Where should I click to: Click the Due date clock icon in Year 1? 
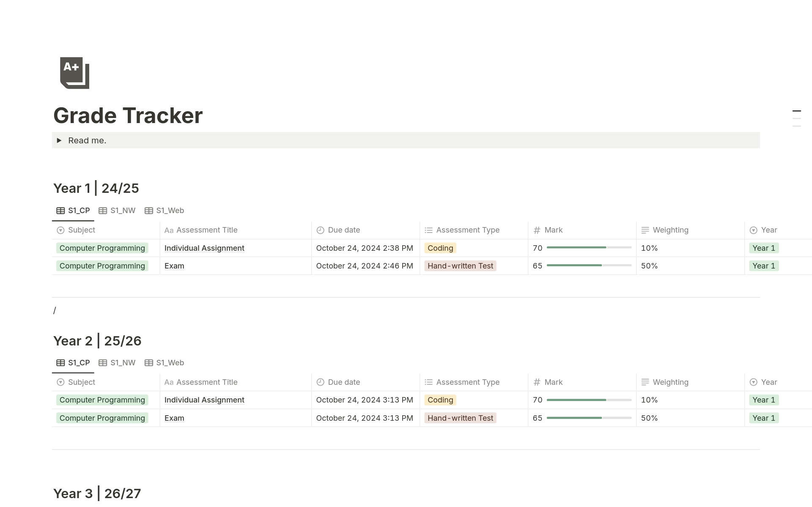(321, 230)
